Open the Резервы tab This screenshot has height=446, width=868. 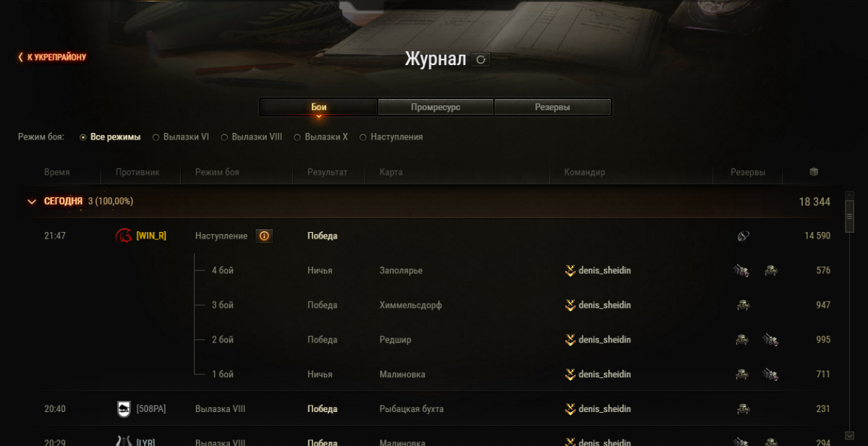553,107
